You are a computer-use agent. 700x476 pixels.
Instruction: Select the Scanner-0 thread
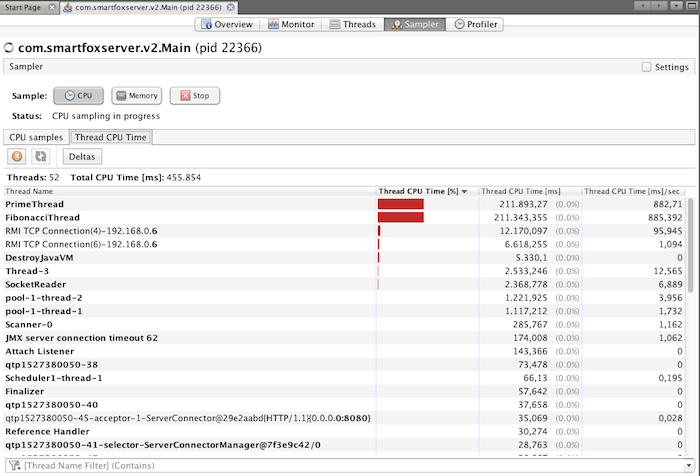coord(345,325)
